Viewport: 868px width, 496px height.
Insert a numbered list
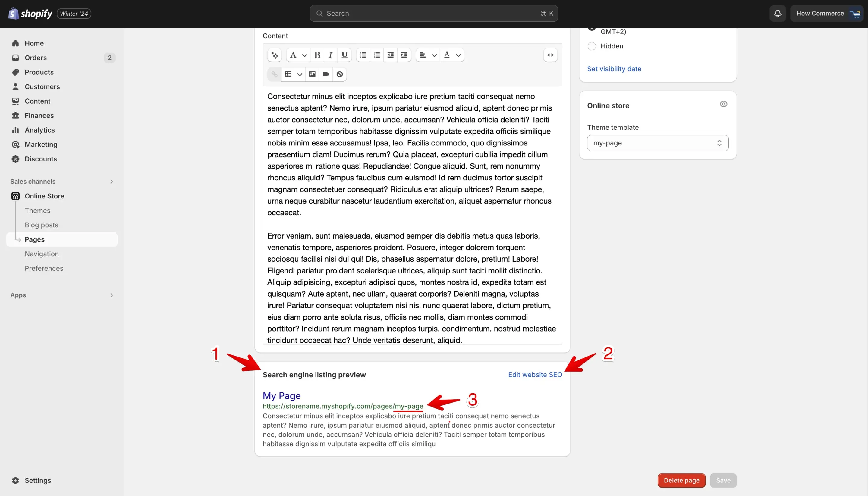[x=377, y=55]
